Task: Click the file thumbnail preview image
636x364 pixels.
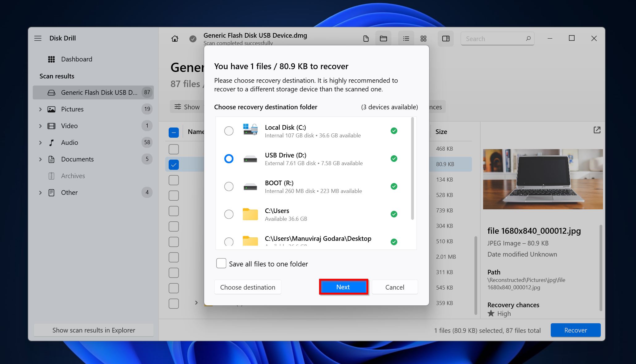Action: [x=542, y=178]
